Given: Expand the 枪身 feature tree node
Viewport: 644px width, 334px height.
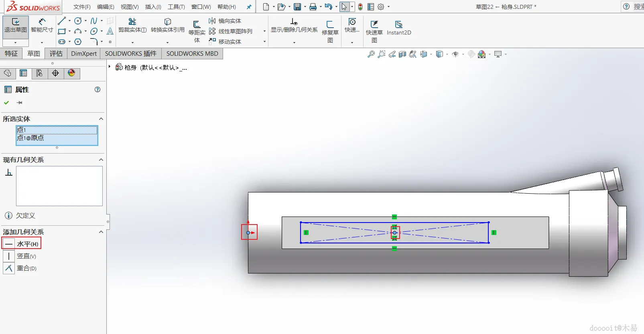Looking at the screenshot, I should click(110, 67).
